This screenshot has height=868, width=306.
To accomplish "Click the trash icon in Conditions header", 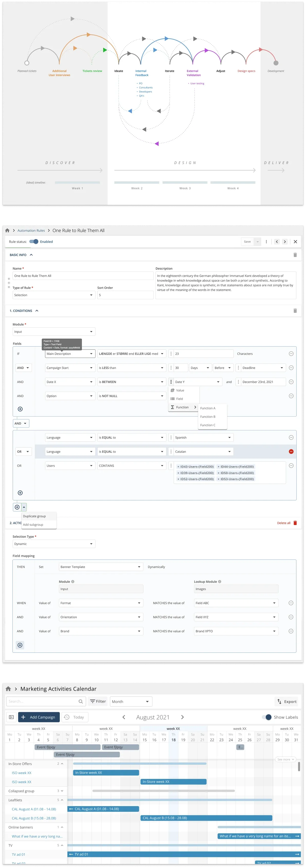I will click(x=295, y=311).
